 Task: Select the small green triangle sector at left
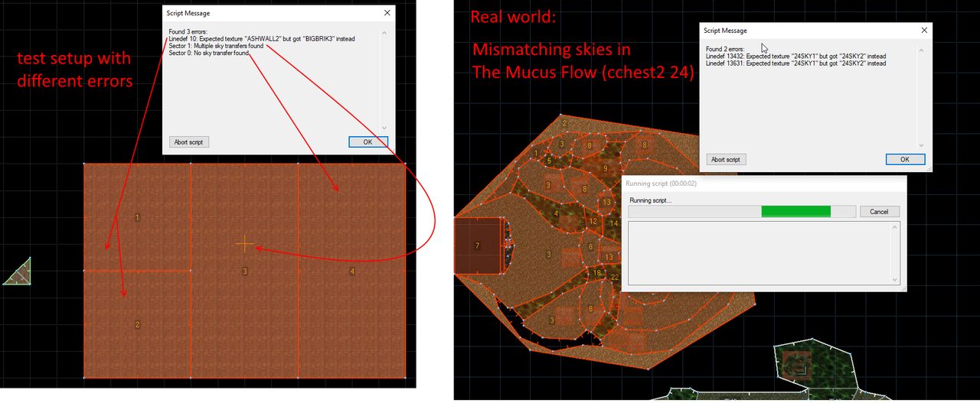pos(21,275)
